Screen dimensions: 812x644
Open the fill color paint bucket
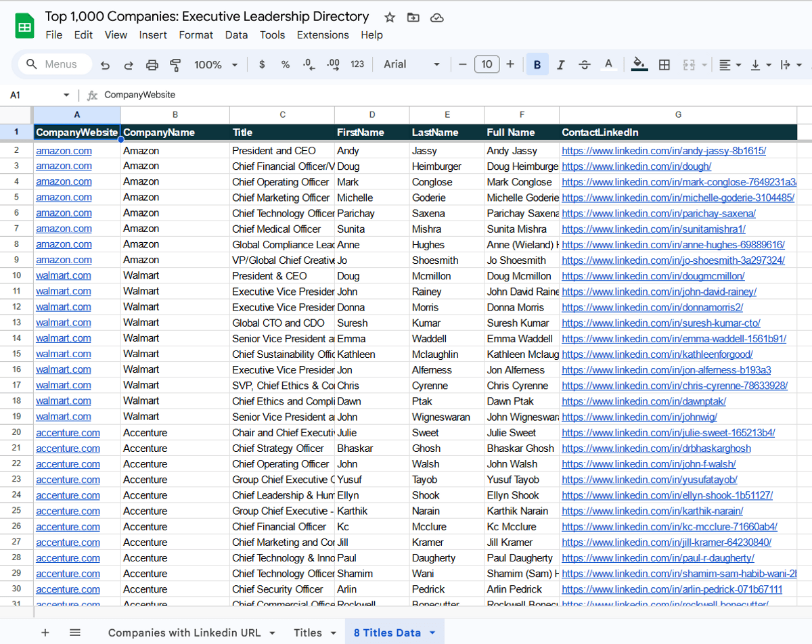click(x=639, y=65)
